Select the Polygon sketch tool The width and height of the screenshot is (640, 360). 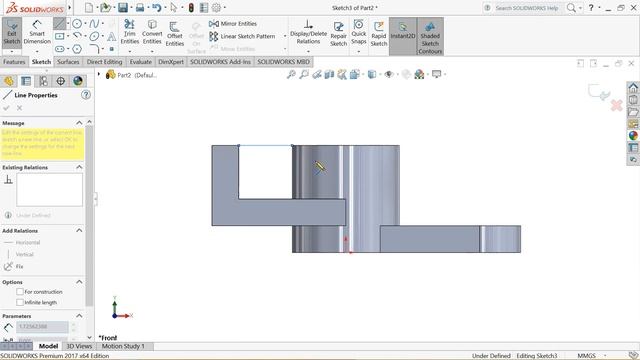(x=77, y=49)
